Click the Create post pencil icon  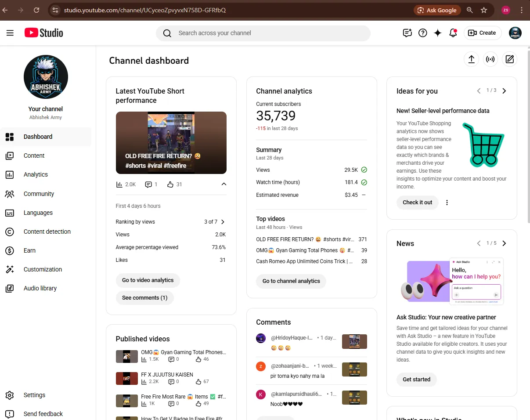tap(510, 59)
